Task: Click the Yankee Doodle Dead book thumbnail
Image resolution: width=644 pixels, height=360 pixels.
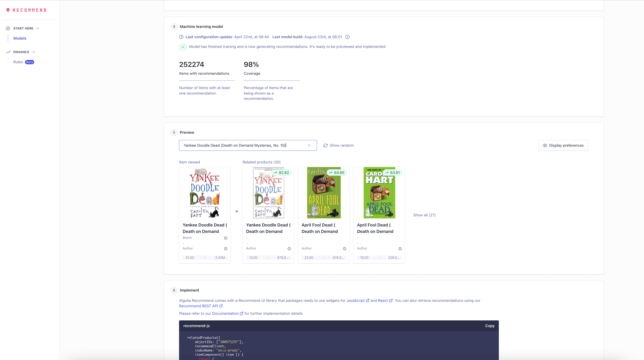Action: point(204,193)
